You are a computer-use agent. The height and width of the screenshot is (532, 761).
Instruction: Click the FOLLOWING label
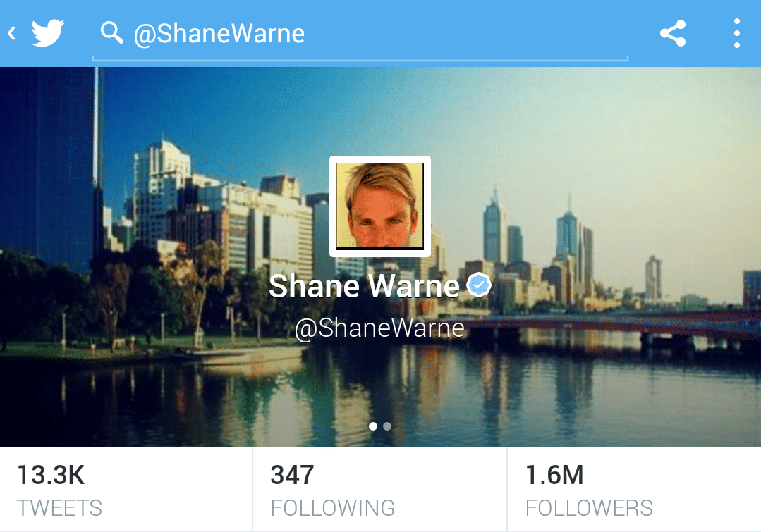pyautogui.click(x=333, y=508)
